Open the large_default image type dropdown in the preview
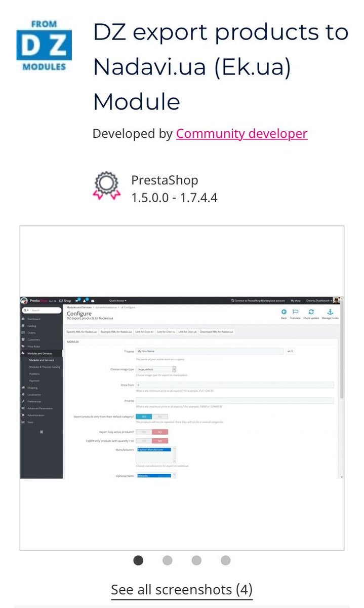Viewport: 364px width, 608px height. tap(156, 369)
